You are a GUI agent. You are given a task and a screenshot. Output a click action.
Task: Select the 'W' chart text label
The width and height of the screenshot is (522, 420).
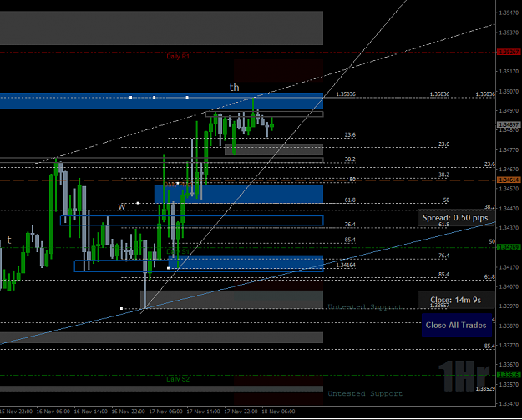(x=122, y=207)
